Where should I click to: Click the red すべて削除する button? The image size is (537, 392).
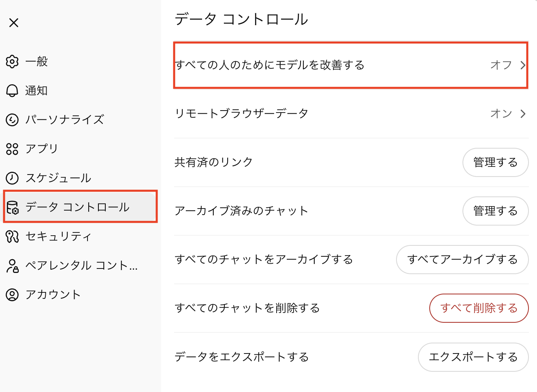tap(479, 308)
